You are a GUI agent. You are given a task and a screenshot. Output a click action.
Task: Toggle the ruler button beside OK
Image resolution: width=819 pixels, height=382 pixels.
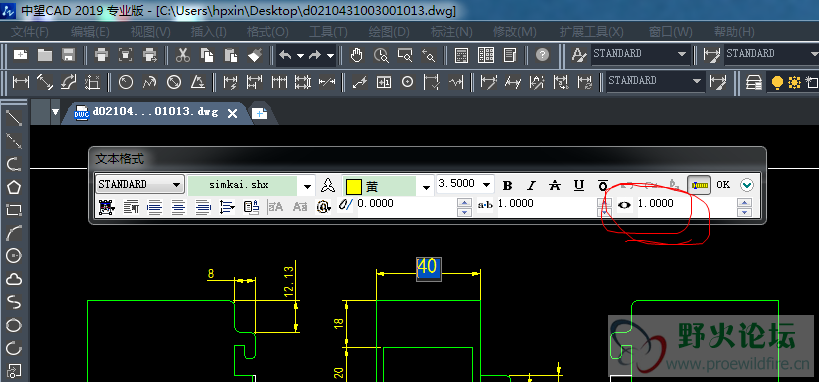(x=699, y=185)
